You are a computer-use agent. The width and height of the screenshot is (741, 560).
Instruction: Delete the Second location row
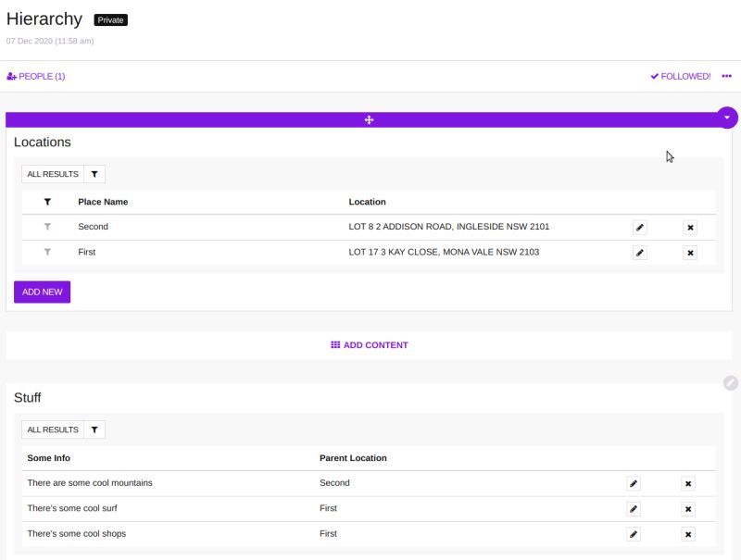pos(690,226)
